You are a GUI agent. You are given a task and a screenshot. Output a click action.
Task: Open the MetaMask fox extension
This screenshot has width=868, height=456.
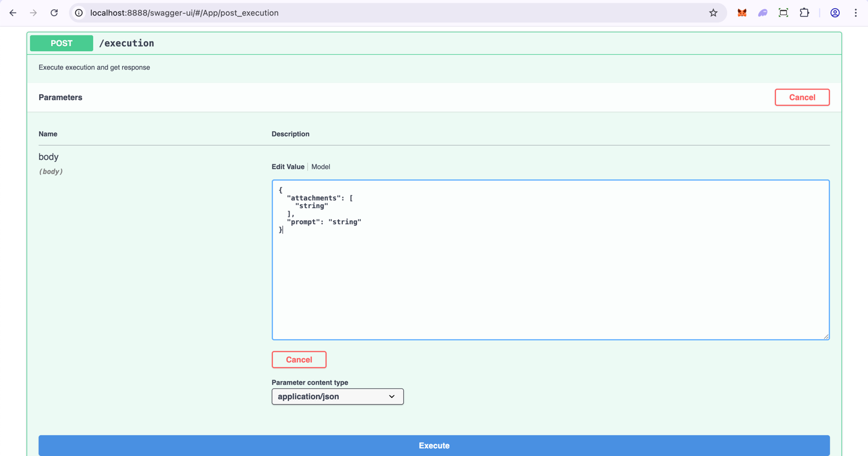click(x=742, y=13)
